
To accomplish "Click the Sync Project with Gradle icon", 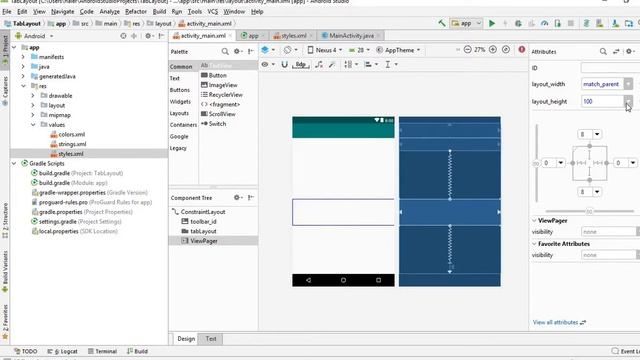I will [587, 23].
